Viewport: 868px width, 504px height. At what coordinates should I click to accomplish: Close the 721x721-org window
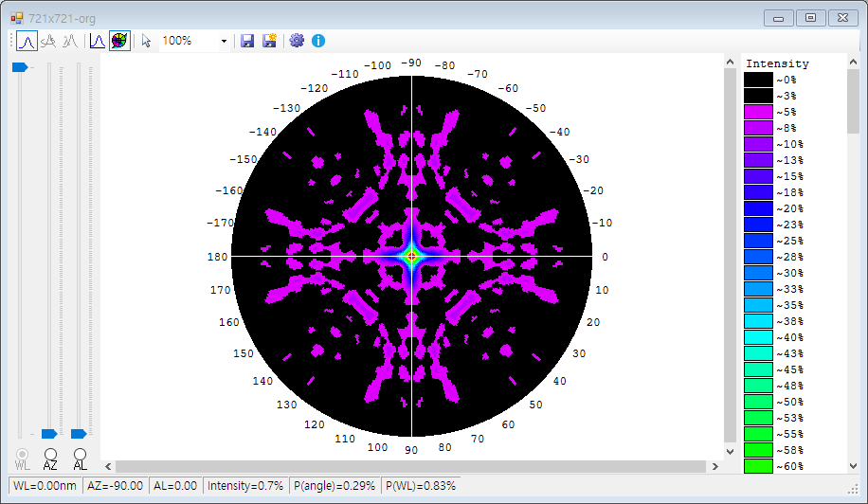click(x=842, y=18)
